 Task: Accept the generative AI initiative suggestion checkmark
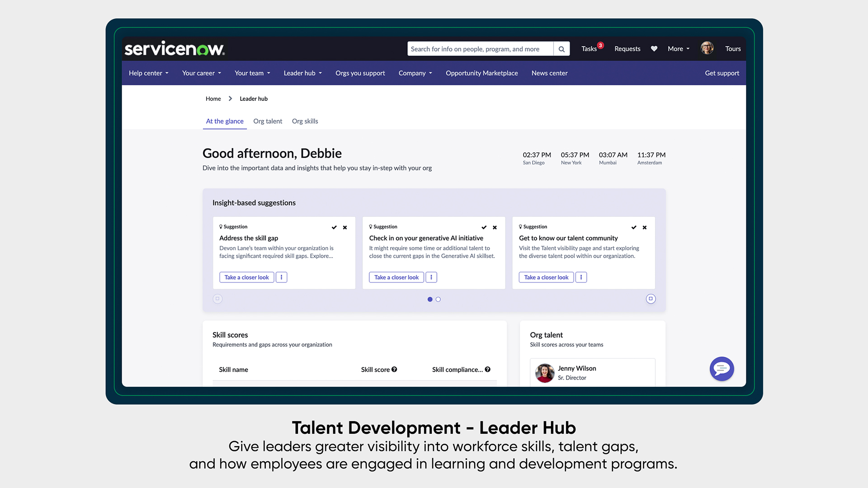484,227
